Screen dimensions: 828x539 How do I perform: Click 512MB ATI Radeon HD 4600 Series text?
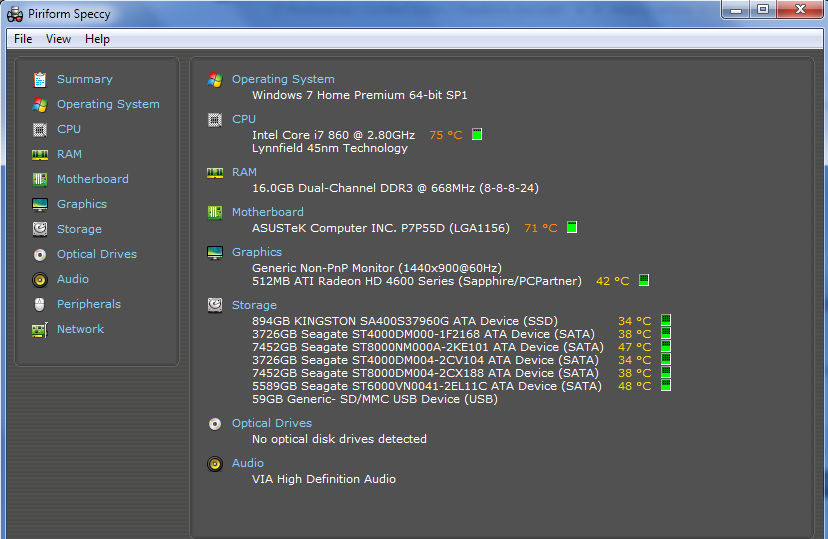click(x=417, y=281)
